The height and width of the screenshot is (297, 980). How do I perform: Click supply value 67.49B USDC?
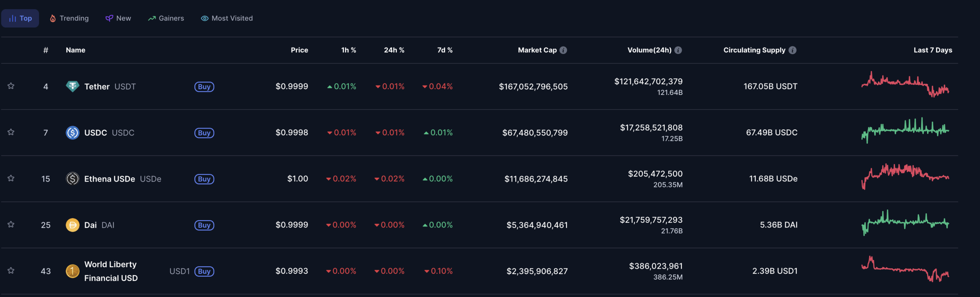point(771,133)
